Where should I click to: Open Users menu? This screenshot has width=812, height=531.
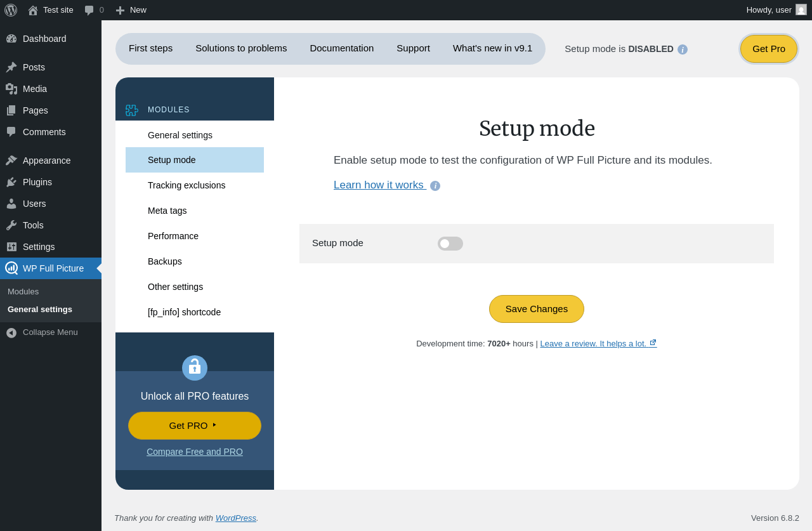point(34,204)
